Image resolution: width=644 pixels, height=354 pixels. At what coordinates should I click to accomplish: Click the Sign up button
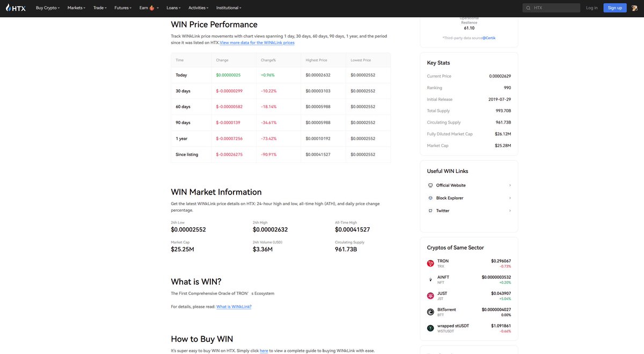tap(615, 8)
